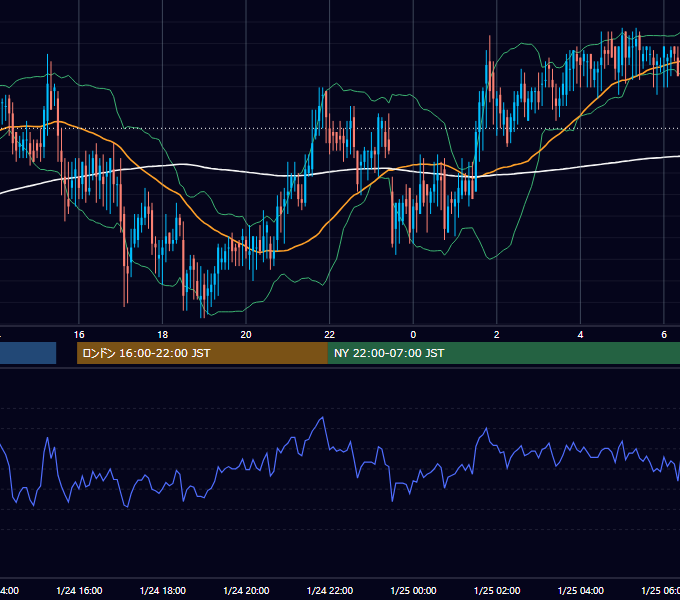Click the NY 22:00-07:00 JST session bar
Screen dimensions: 680x600
coord(503,353)
